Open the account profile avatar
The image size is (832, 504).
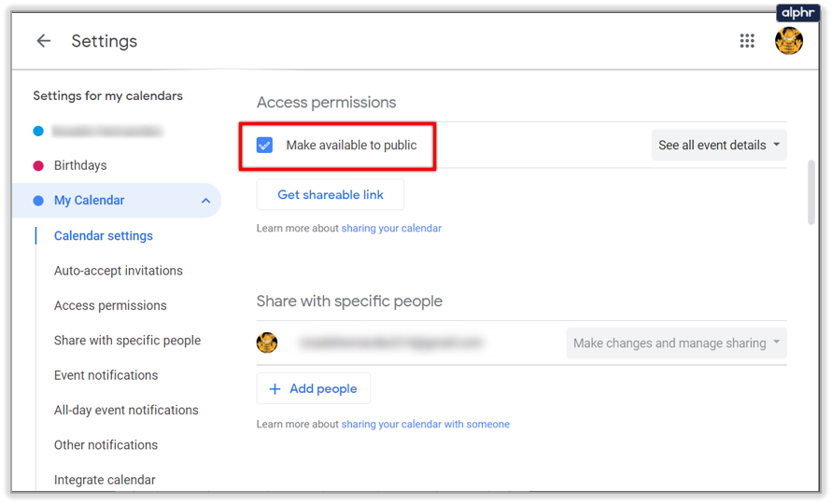pos(789,41)
